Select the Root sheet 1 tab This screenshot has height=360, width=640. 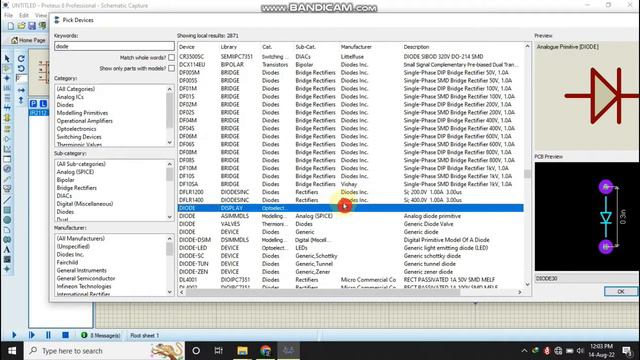(x=144, y=336)
